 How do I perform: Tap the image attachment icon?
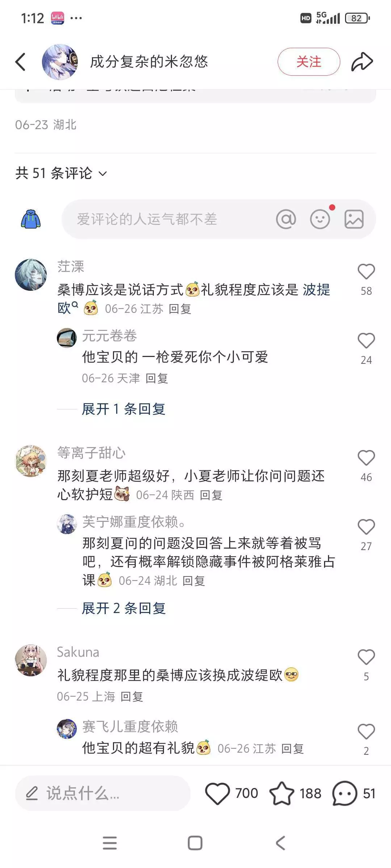(354, 219)
